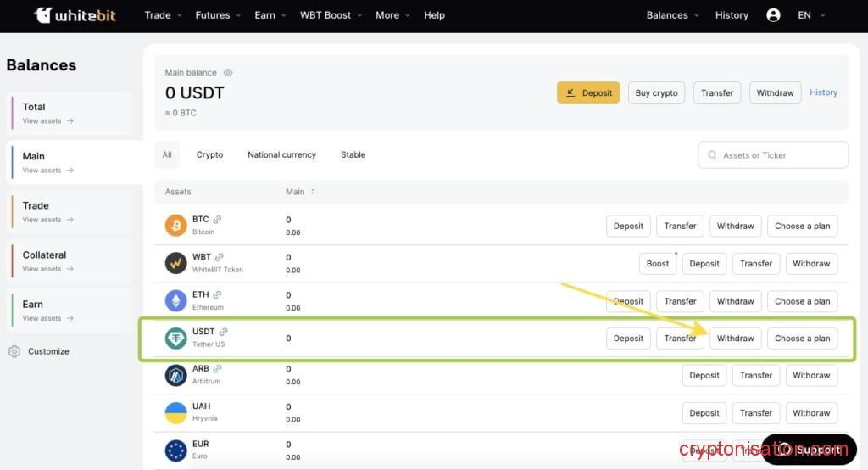
Task: Open the EN language dropdown
Action: 811,15
